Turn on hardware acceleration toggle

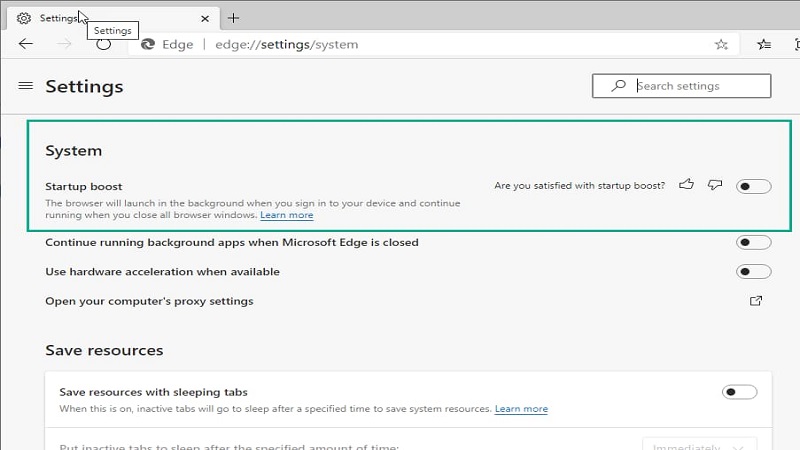[x=753, y=271]
